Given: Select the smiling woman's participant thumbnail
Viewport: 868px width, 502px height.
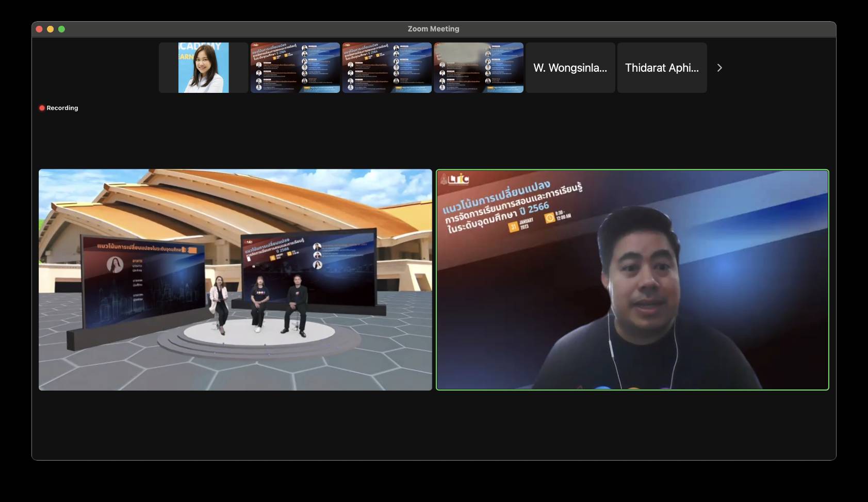Looking at the screenshot, I should (203, 68).
